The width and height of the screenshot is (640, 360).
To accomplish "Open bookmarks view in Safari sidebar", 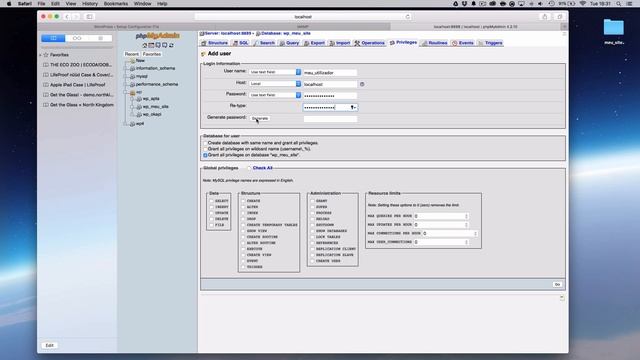I will (53, 38).
